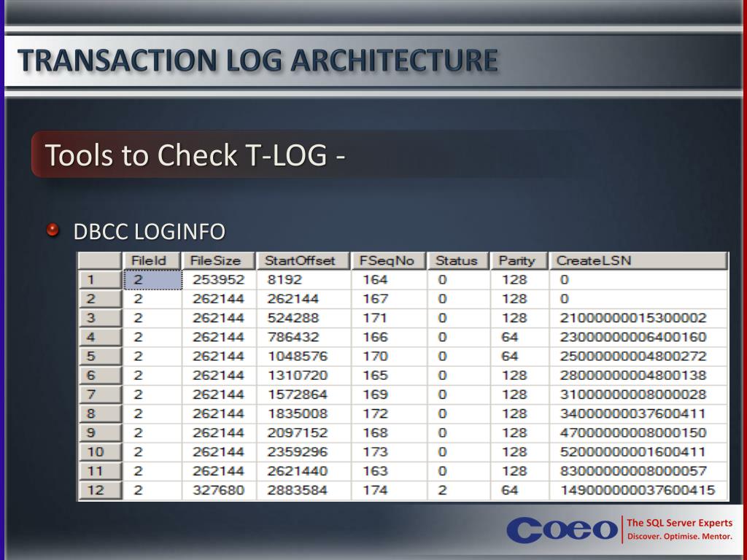Click FSeqNo value 163

coord(375,471)
